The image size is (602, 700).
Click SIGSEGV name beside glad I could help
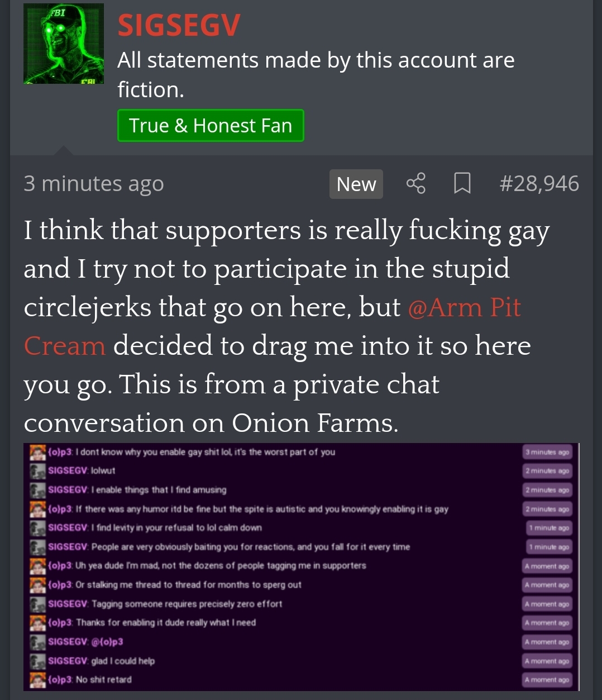point(68,661)
